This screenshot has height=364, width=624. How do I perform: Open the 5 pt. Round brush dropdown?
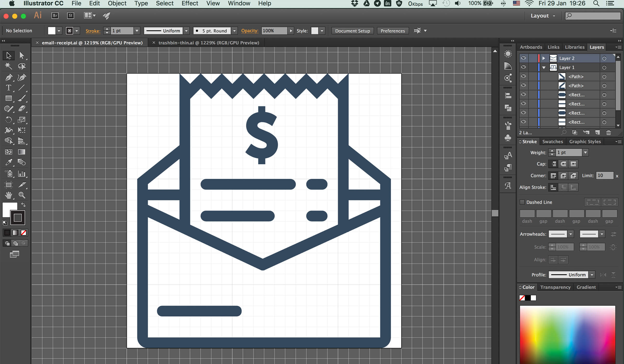coord(234,31)
